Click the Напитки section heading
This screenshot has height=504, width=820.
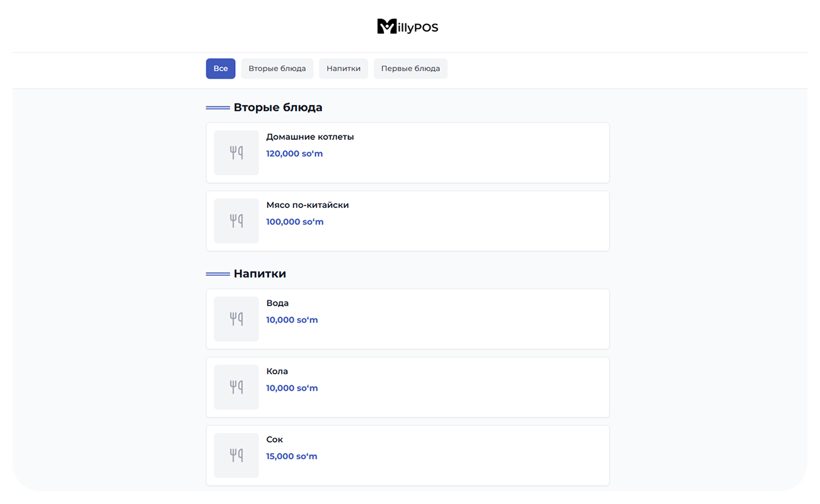pos(260,274)
